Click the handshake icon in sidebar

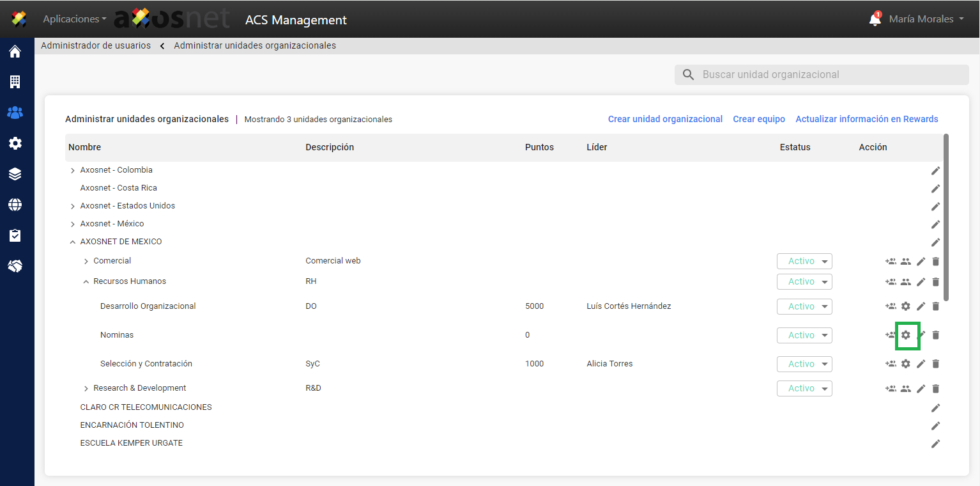click(15, 266)
